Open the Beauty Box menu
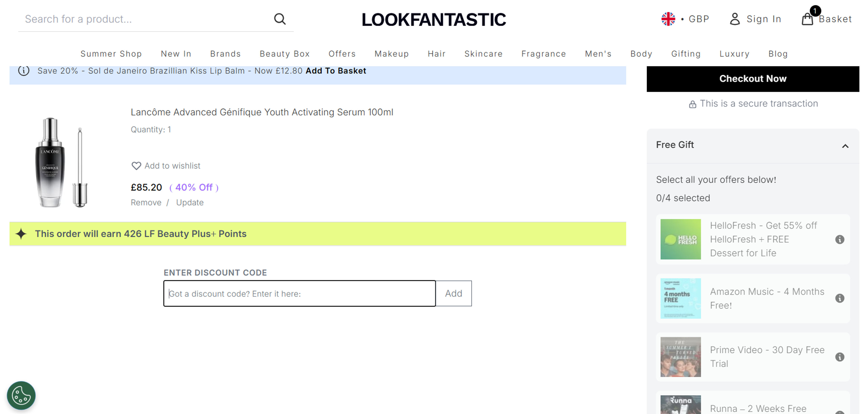This screenshot has height=414, width=868. coord(285,54)
